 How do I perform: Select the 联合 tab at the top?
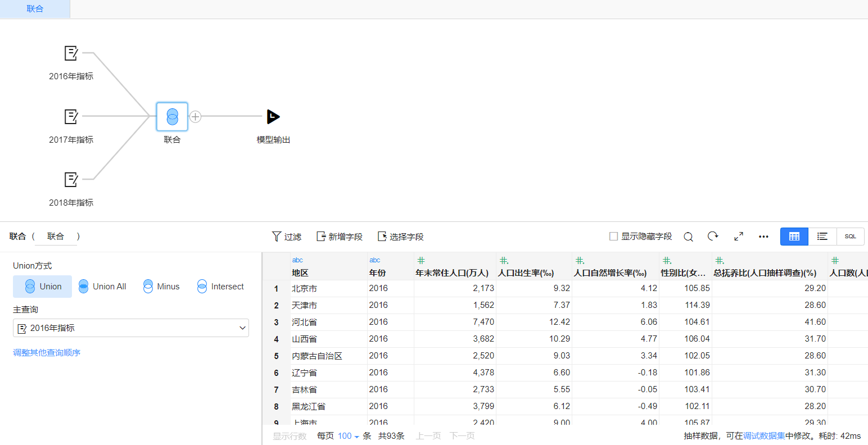pos(35,8)
